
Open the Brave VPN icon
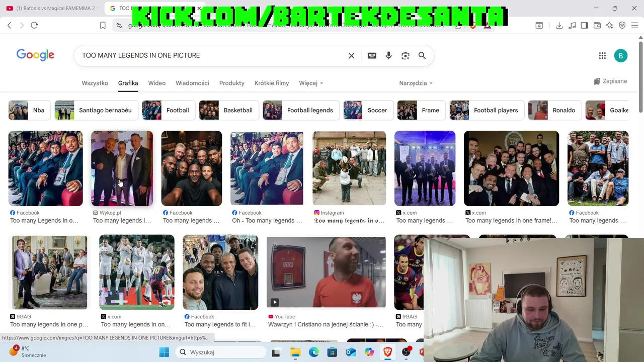click(x=622, y=25)
